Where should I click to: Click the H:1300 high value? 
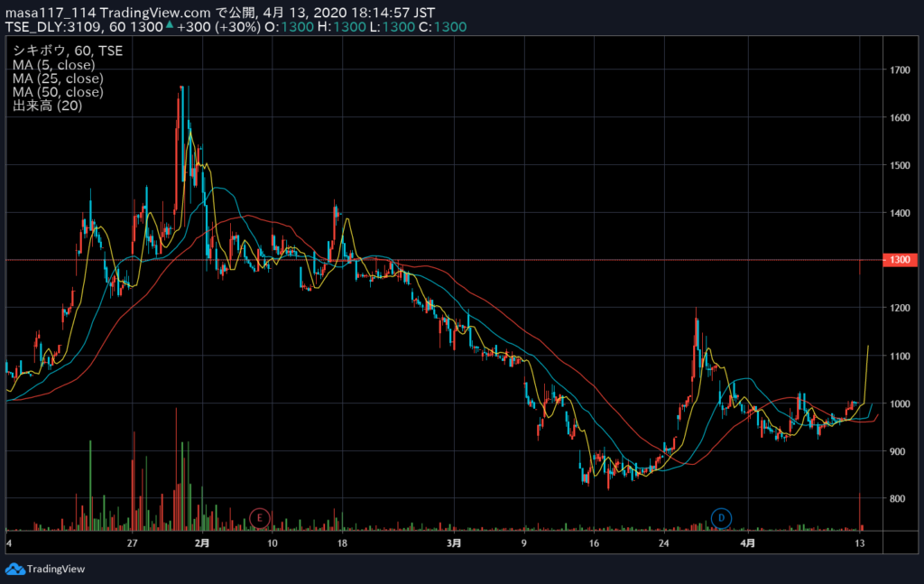342,27
